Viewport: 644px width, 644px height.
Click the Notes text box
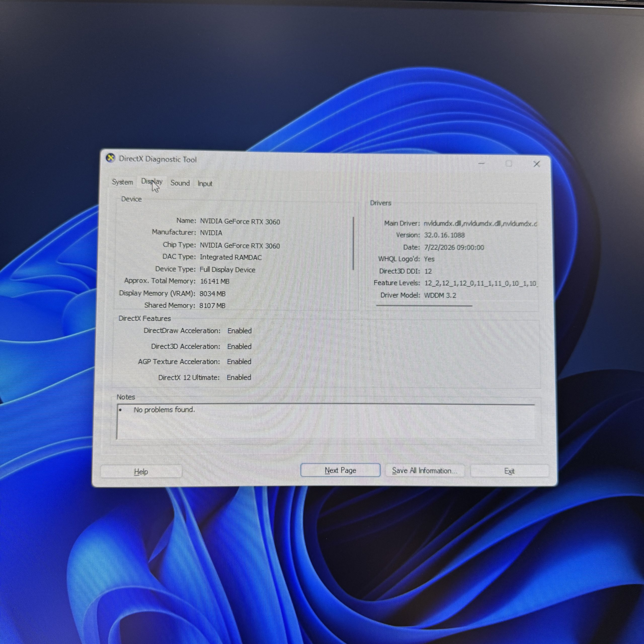[326, 422]
